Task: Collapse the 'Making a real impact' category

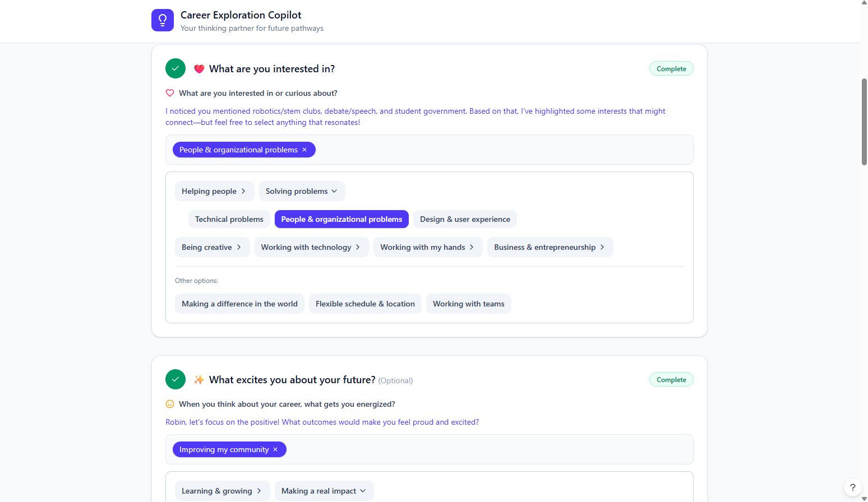Action: (324, 491)
